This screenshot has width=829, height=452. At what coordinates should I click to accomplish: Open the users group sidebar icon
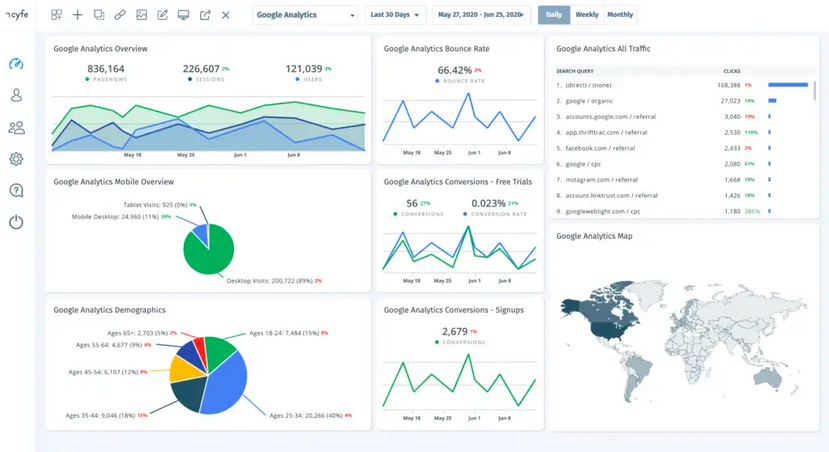click(16, 127)
